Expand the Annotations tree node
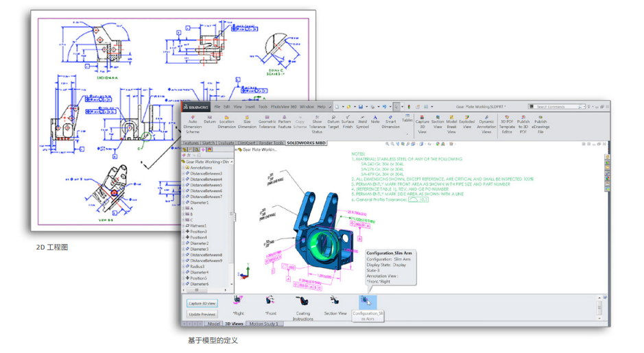 click(x=184, y=168)
